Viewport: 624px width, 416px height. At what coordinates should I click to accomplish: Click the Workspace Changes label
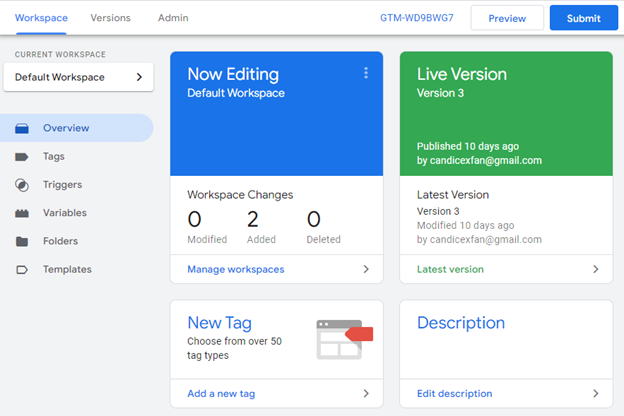(240, 195)
